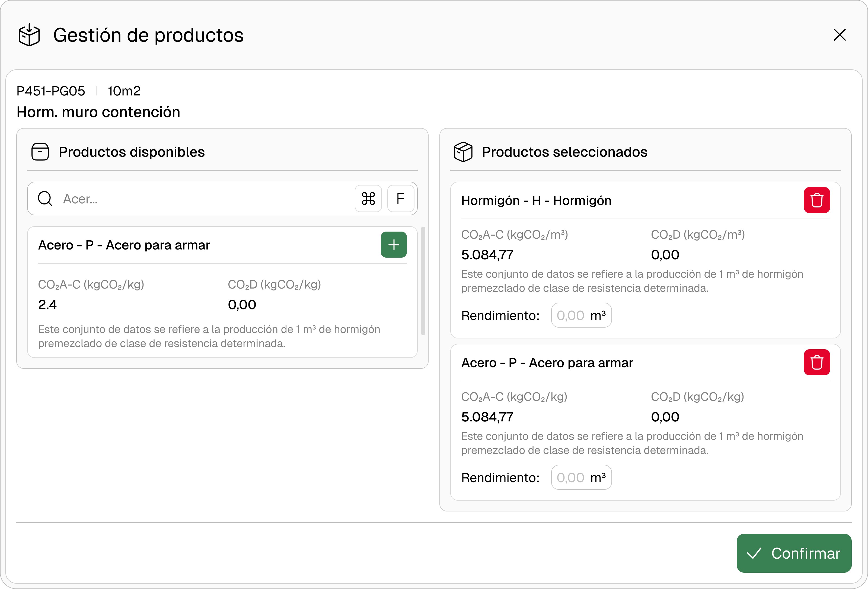
Task: Click the Productos seleccionados box icon
Action: pyautogui.click(x=463, y=152)
